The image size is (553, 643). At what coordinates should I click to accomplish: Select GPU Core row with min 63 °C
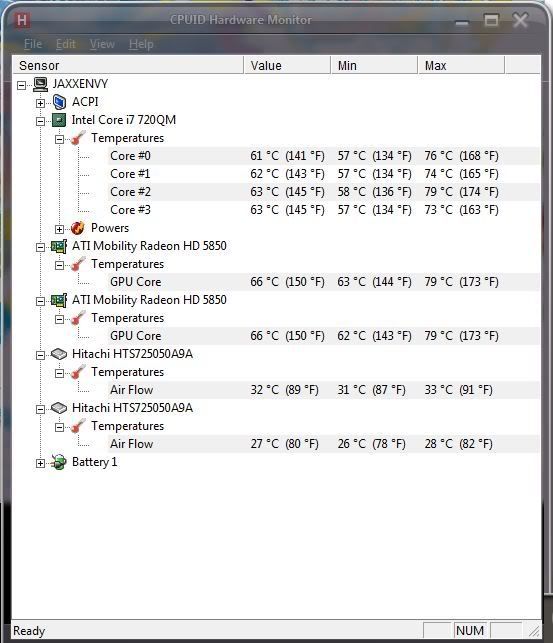pos(324,282)
